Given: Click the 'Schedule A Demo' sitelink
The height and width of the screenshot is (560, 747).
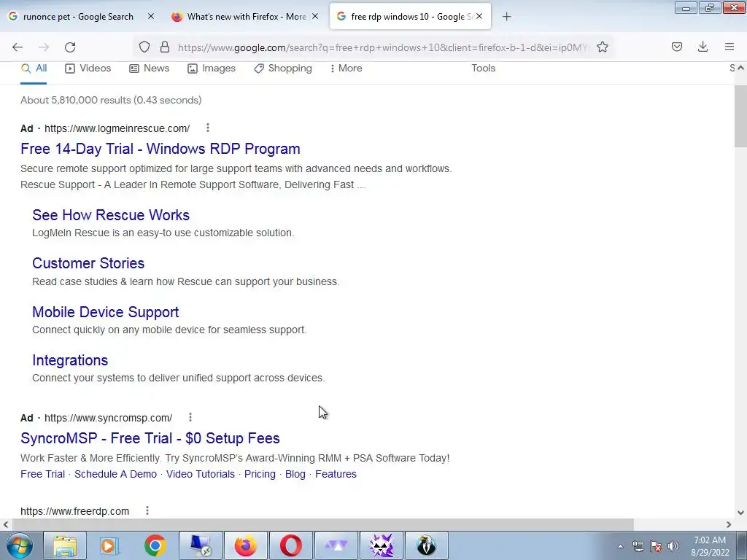Looking at the screenshot, I should click(x=115, y=474).
